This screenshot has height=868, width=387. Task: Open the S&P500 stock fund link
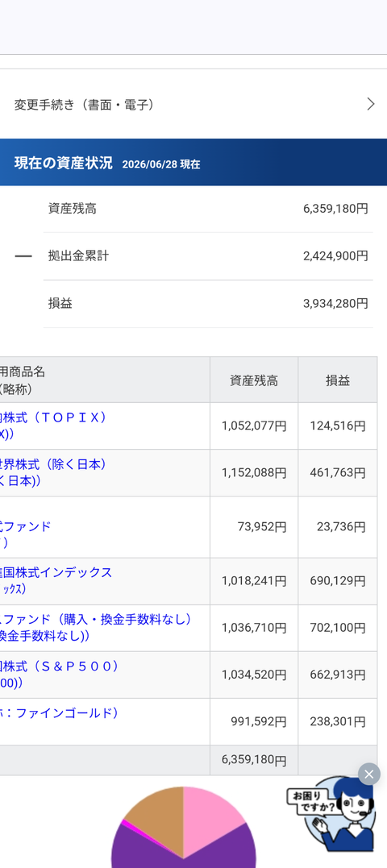coord(59,675)
